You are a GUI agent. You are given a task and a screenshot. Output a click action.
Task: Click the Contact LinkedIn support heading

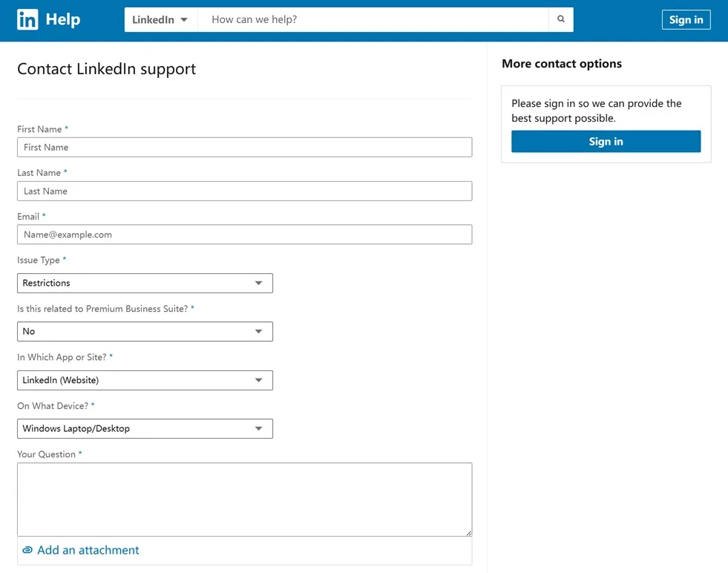click(106, 69)
